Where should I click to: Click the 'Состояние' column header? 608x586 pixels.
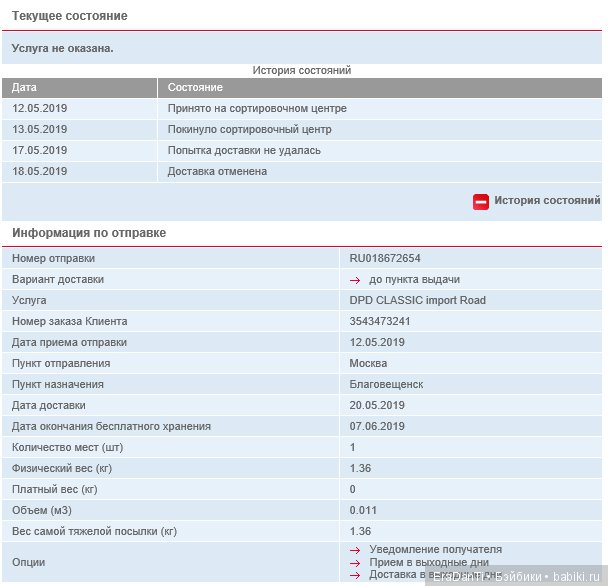195,88
